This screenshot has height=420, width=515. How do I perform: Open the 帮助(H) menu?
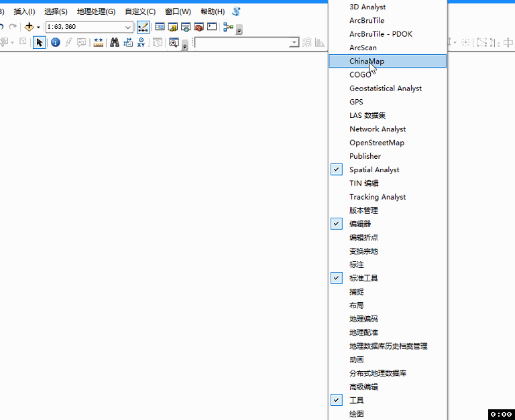coord(213,12)
